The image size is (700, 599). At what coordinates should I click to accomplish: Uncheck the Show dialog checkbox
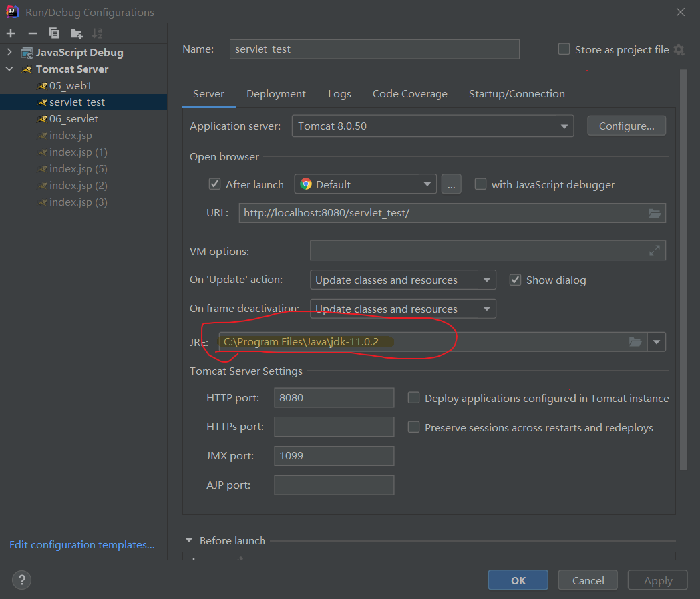pyautogui.click(x=515, y=280)
